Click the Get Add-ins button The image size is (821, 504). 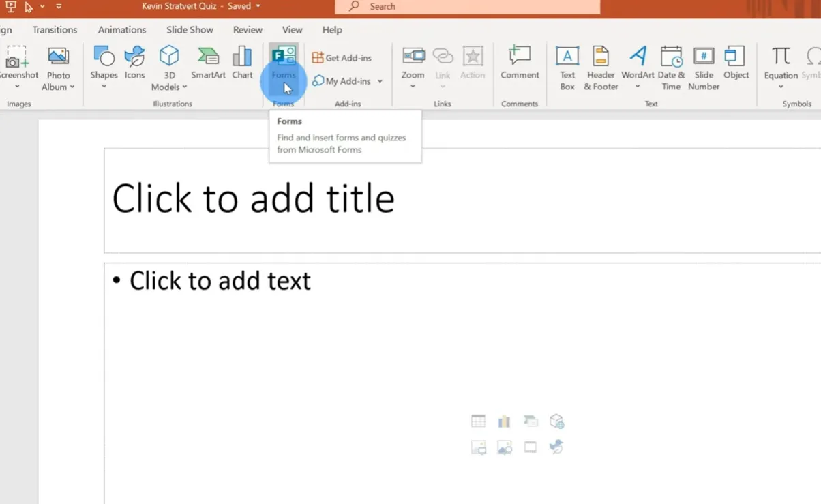342,58
